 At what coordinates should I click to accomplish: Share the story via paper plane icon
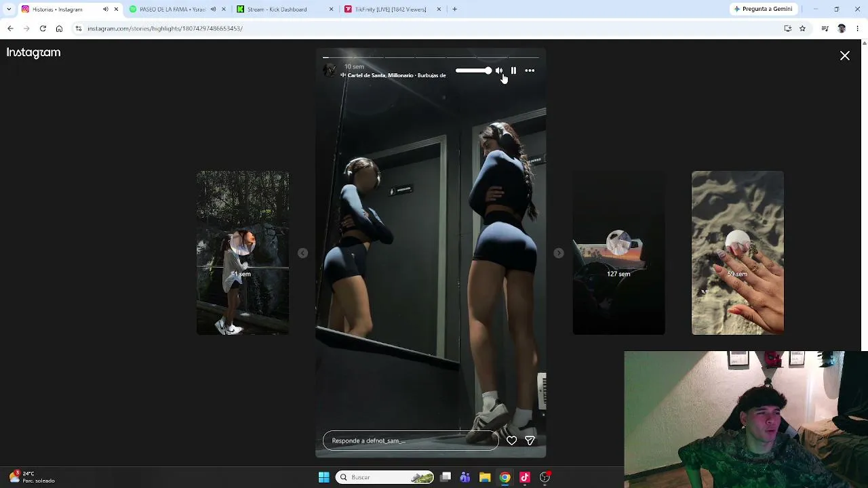point(530,441)
